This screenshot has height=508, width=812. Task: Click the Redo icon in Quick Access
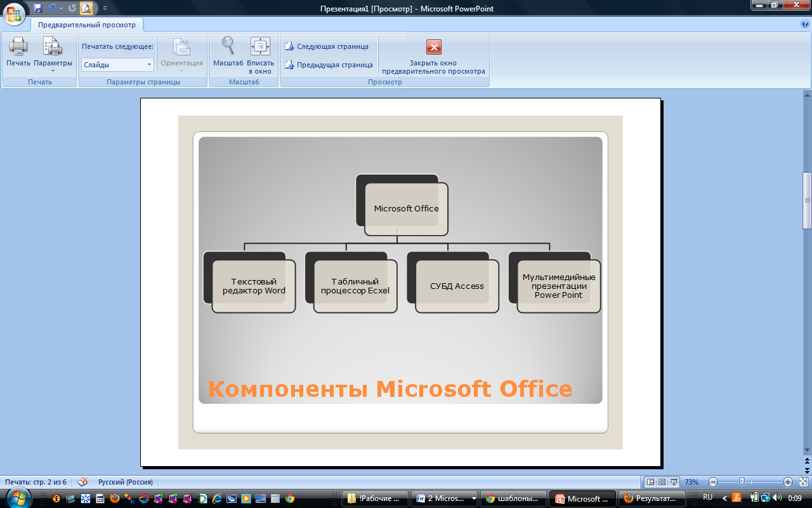point(72,9)
